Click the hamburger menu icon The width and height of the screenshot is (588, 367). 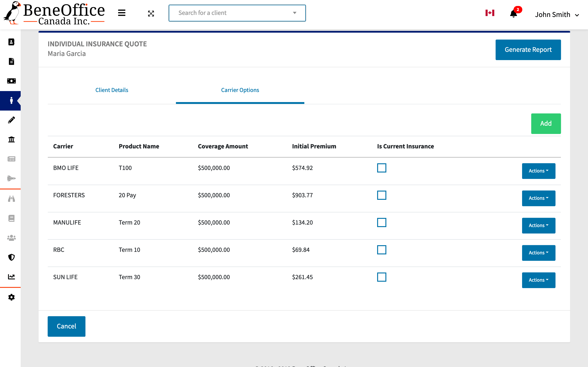pyautogui.click(x=122, y=13)
